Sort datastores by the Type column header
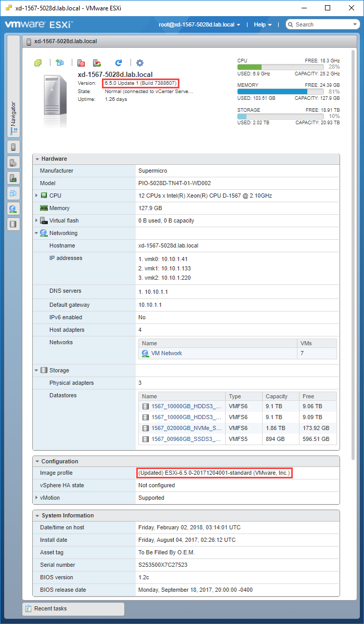The height and width of the screenshot is (624, 364). point(243,396)
